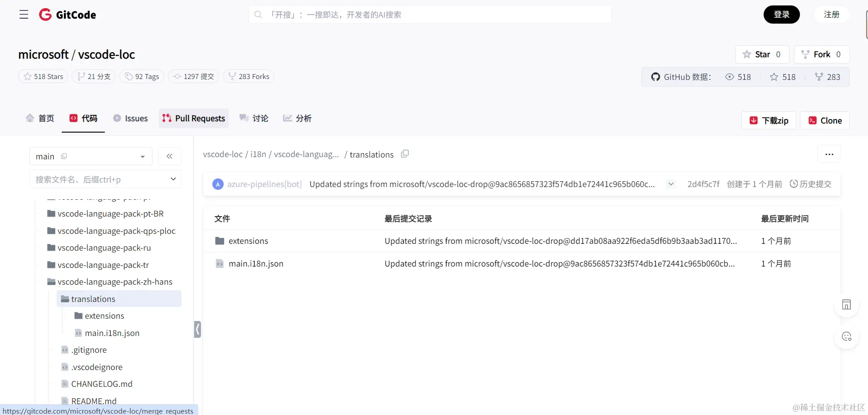Click the 登录 login button
Viewport: 868px width, 415px height.
(781, 15)
